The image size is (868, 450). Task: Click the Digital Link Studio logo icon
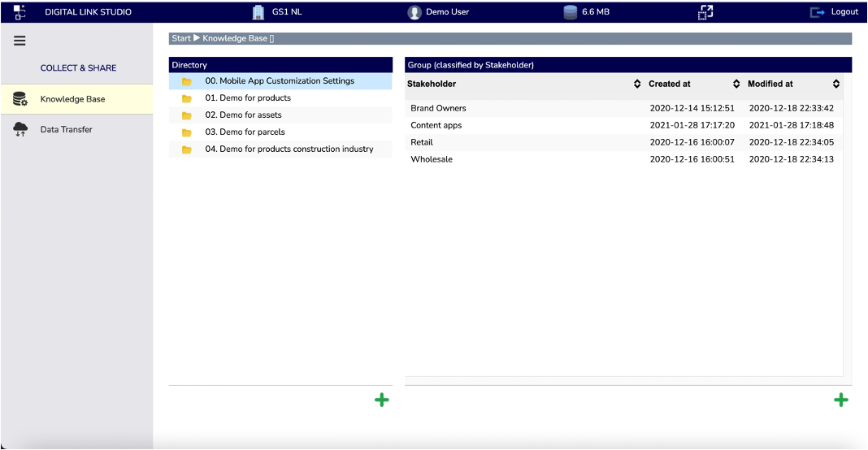coord(20,11)
